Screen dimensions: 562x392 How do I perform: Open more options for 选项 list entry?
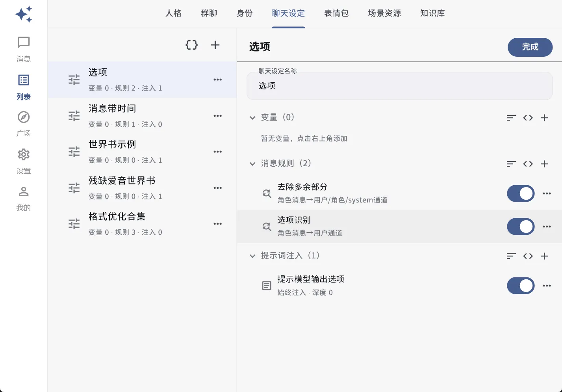218,80
